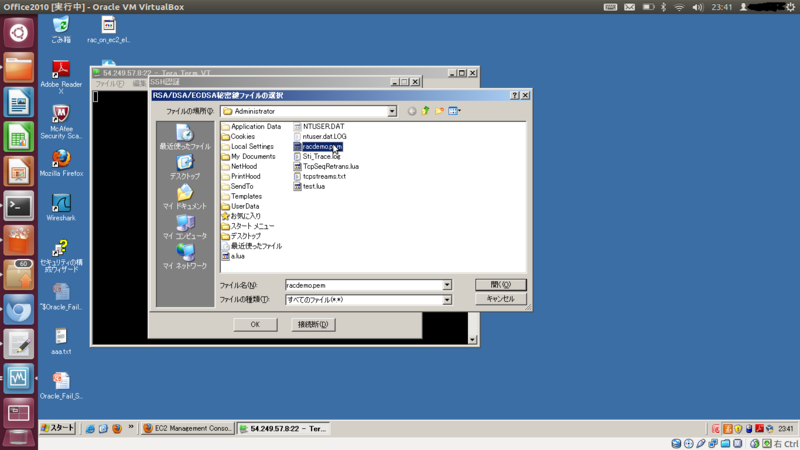This screenshot has height=450, width=800.
Task: Select Local Settings folder
Action: [x=247, y=146]
